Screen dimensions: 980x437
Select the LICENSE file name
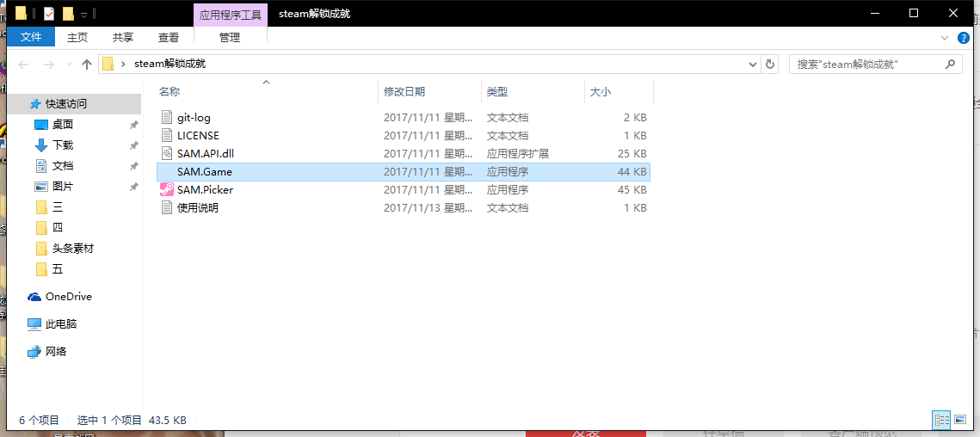coord(198,135)
